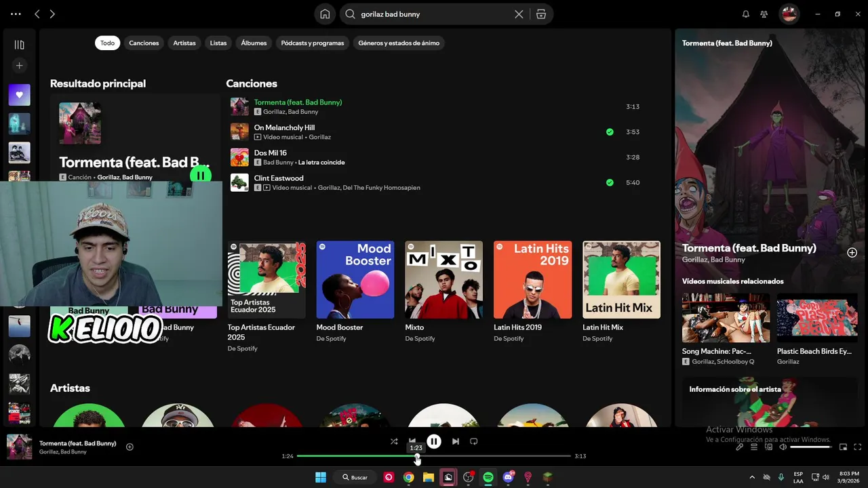Image resolution: width=868 pixels, height=488 pixels.
Task: Open Top Artistas Ecuador 2025 playlist
Action: pyautogui.click(x=267, y=296)
